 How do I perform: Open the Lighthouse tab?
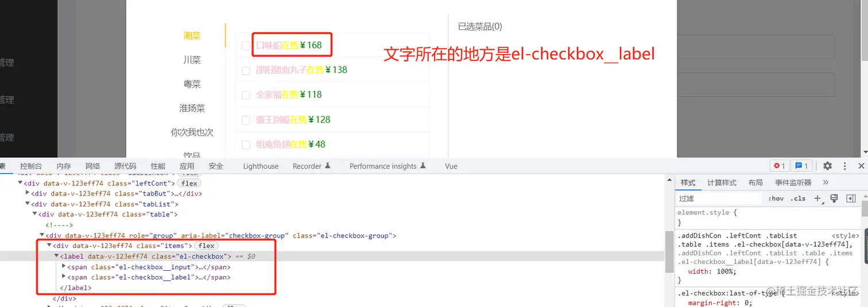(261, 166)
